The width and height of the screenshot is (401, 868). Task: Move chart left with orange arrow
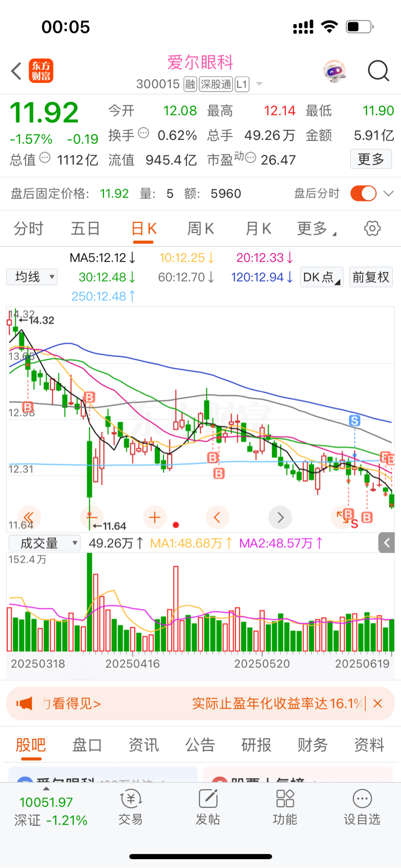(x=217, y=517)
